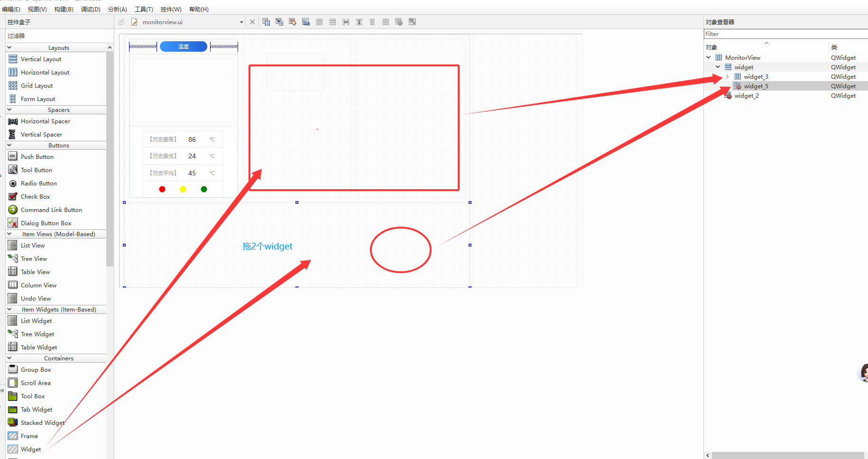Open the 编辑(E) menu
Image resolution: width=868 pixels, height=459 pixels.
coord(11,9)
